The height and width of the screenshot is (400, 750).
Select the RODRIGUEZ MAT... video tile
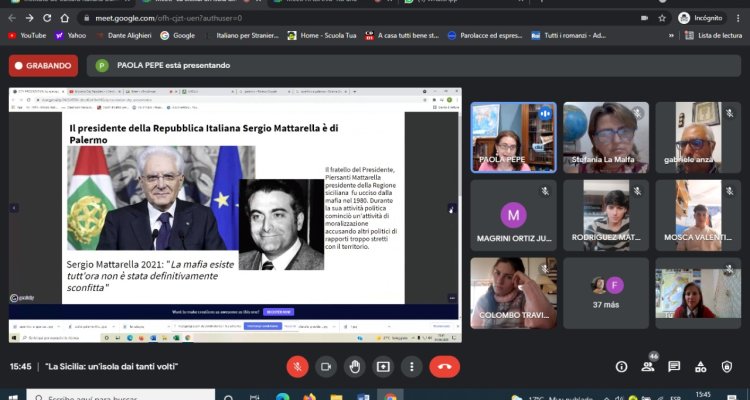[x=606, y=215]
